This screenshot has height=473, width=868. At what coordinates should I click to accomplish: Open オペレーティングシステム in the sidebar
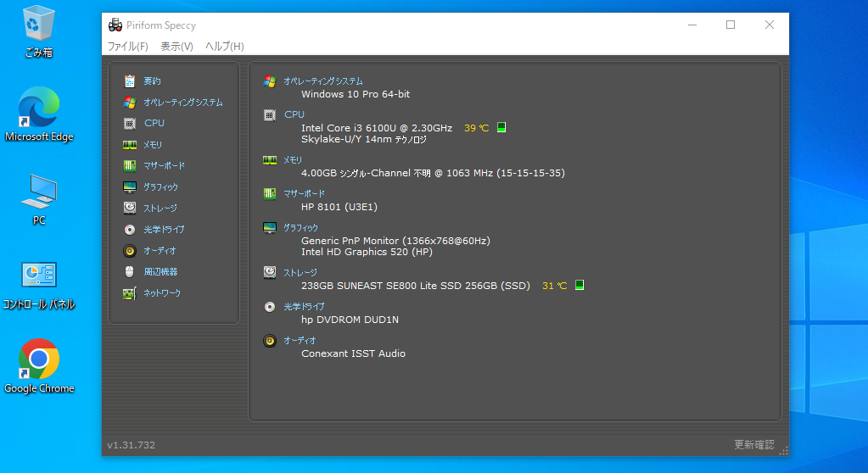183,103
